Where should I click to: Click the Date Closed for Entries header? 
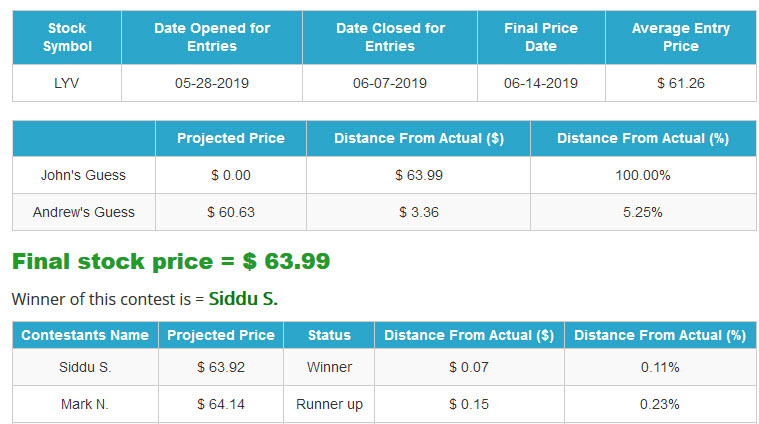tap(390, 37)
